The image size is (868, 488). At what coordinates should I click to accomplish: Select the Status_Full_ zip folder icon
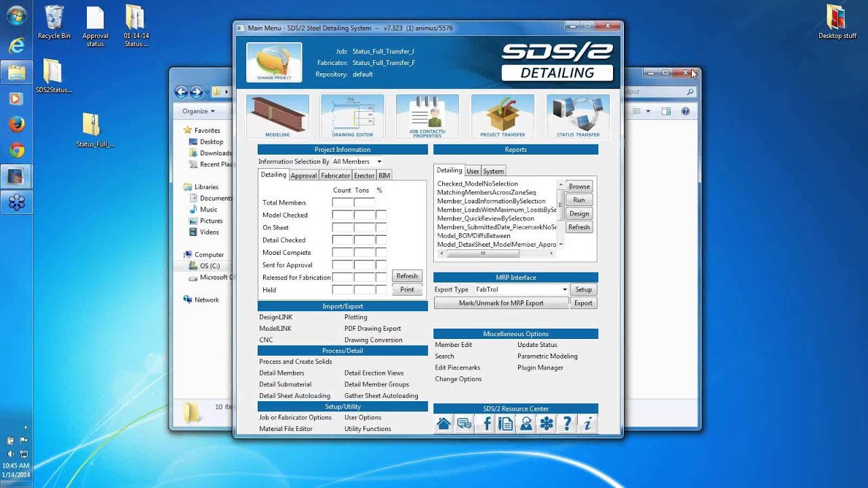[x=95, y=129]
